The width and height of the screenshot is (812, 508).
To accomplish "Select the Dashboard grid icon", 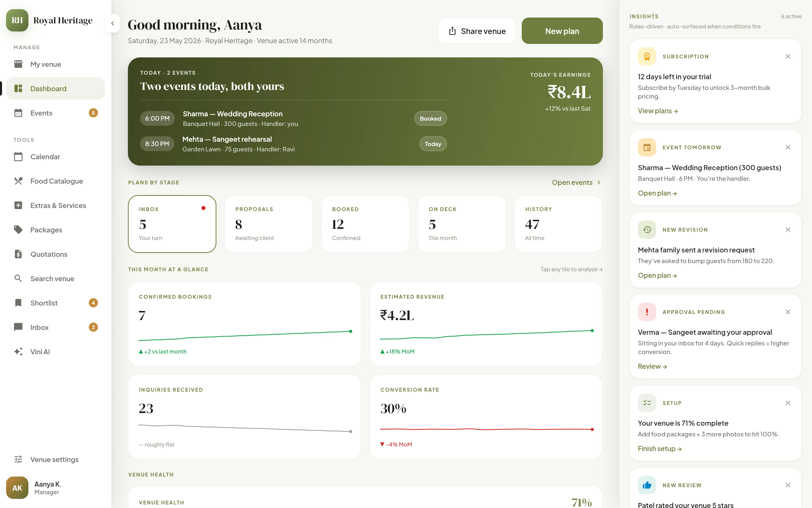I will (18, 88).
